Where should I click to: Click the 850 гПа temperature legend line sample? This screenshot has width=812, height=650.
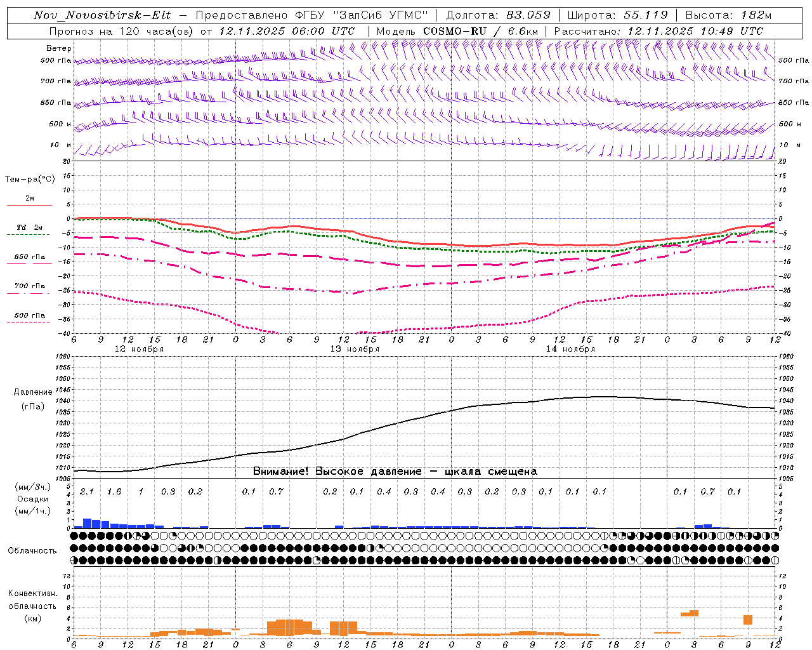29,263
